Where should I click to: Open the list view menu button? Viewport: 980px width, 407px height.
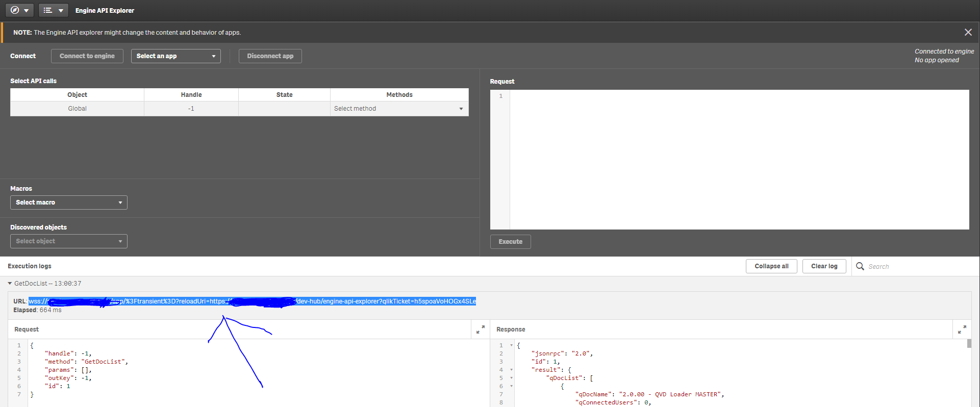point(53,10)
